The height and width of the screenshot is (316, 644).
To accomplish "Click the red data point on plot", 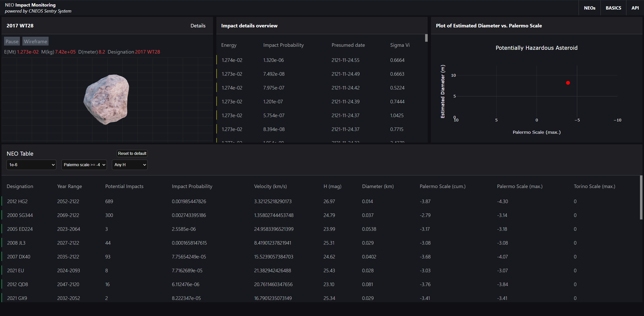I will click(x=568, y=83).
